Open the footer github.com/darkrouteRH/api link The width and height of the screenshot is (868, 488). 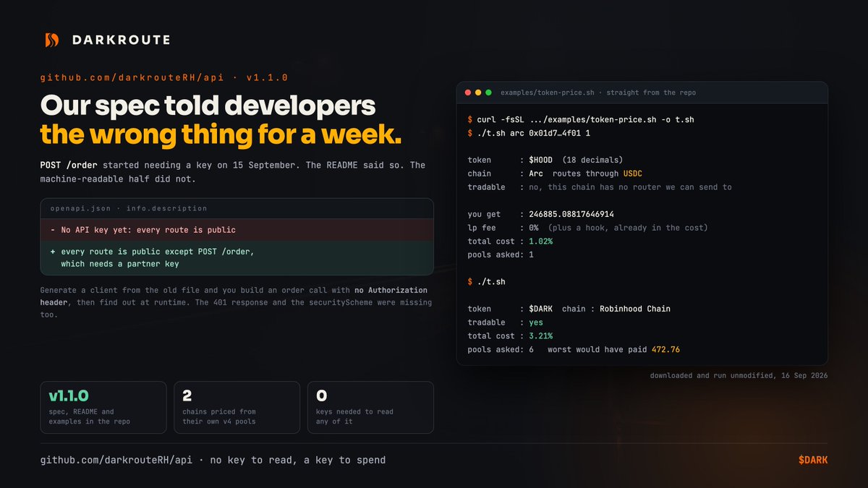(116, 460)
